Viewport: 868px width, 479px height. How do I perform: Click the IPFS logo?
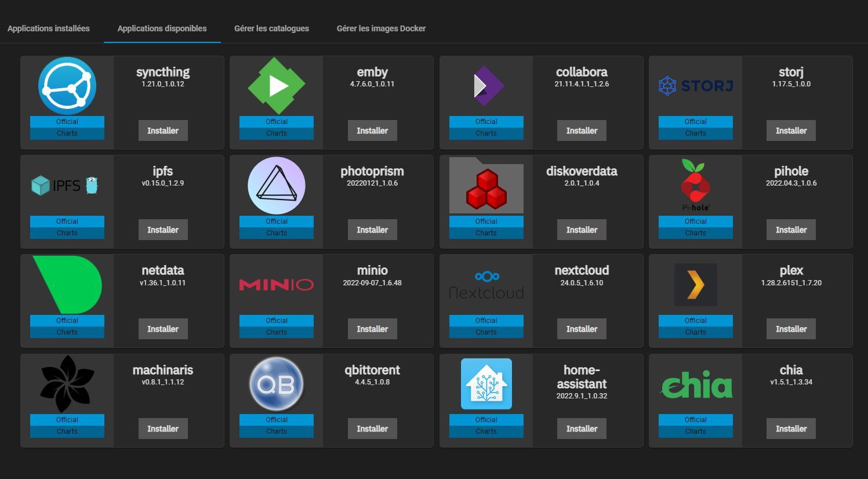coord(65,186)
